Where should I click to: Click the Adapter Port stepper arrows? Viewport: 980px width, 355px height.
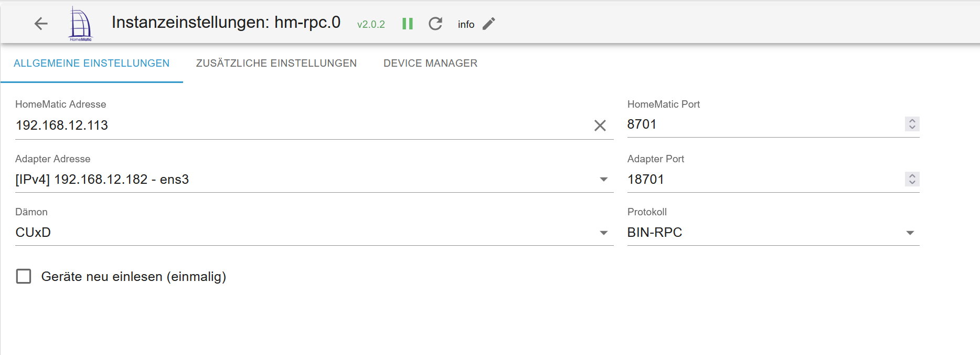click(x=912, y=179)
